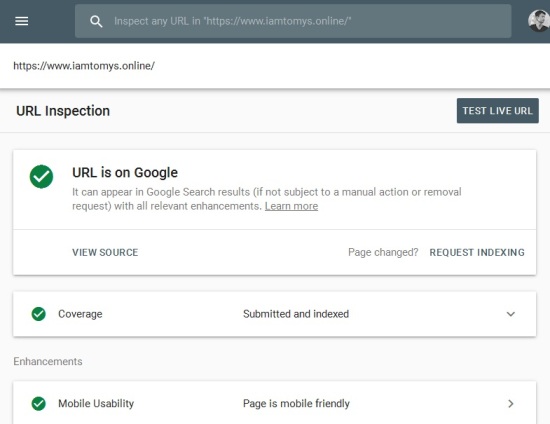Click the Coverage label
This screenshot has width=550, height=424.
[x=80, y=314]
